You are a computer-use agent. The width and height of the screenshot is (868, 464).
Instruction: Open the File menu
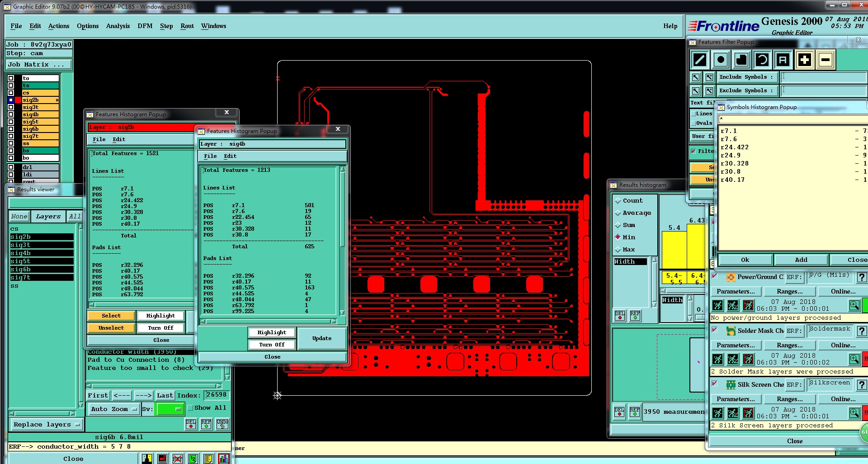pos(16,26)
